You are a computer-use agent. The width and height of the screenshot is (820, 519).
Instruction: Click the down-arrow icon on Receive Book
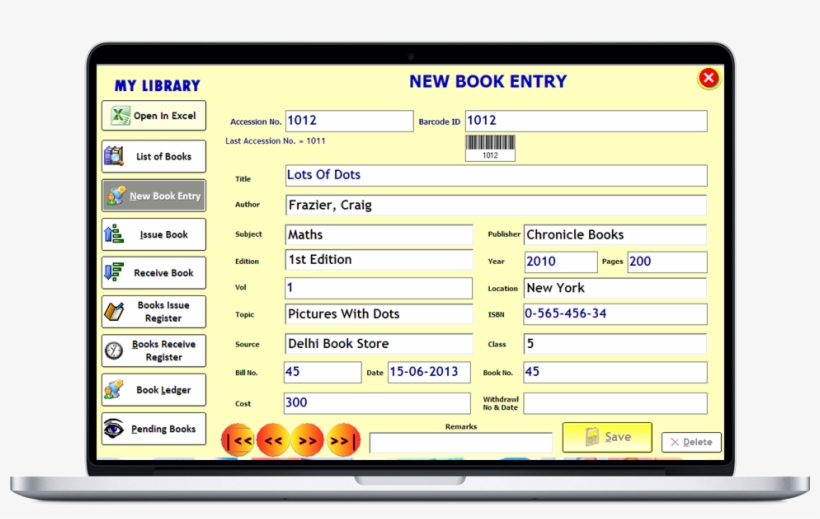(x=113, y=273)
